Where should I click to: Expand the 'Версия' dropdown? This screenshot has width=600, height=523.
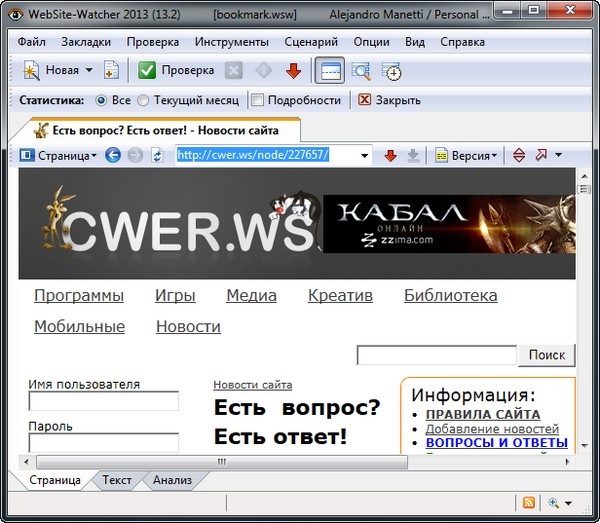(495, 155)
